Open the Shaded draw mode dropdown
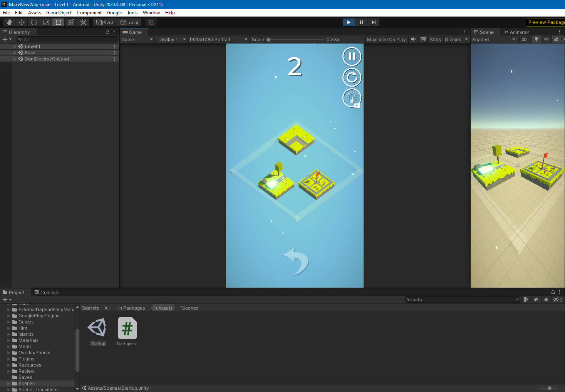 click(494, 39)
